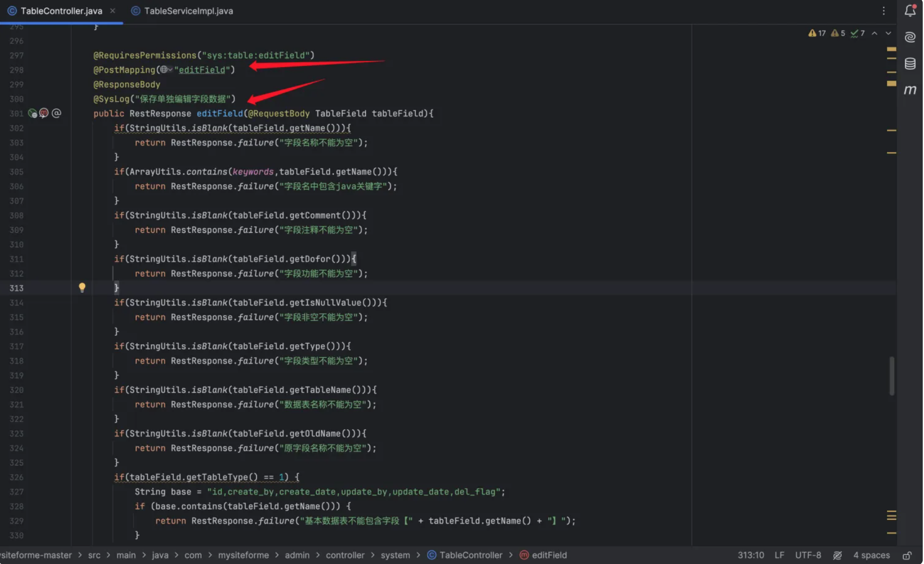
Task: Click the vertical editor scrollbar thumb
Action: [891, 376]
